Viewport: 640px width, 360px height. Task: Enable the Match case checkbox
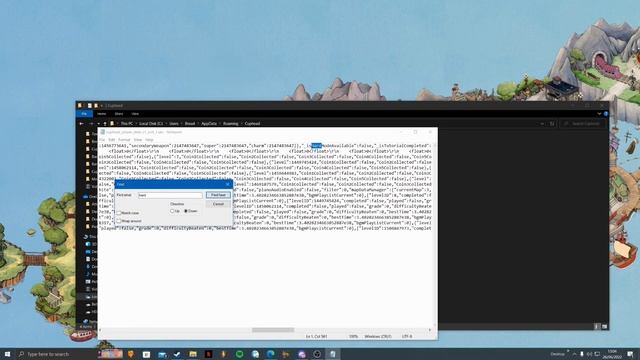[119, 213]
